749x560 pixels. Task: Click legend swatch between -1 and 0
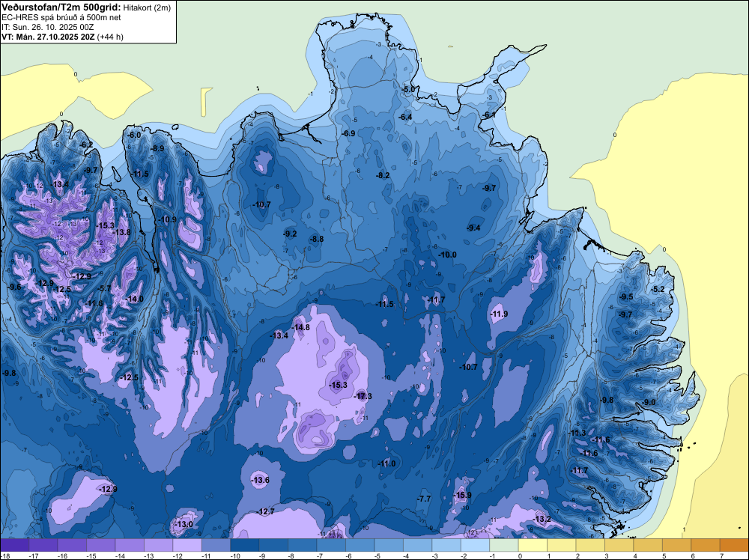tap(504, 545)
